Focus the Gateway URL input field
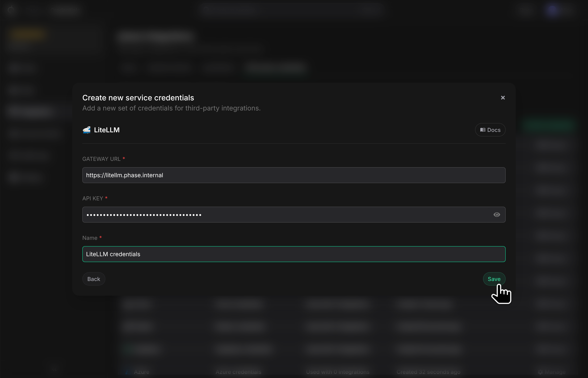 point(294,175)
